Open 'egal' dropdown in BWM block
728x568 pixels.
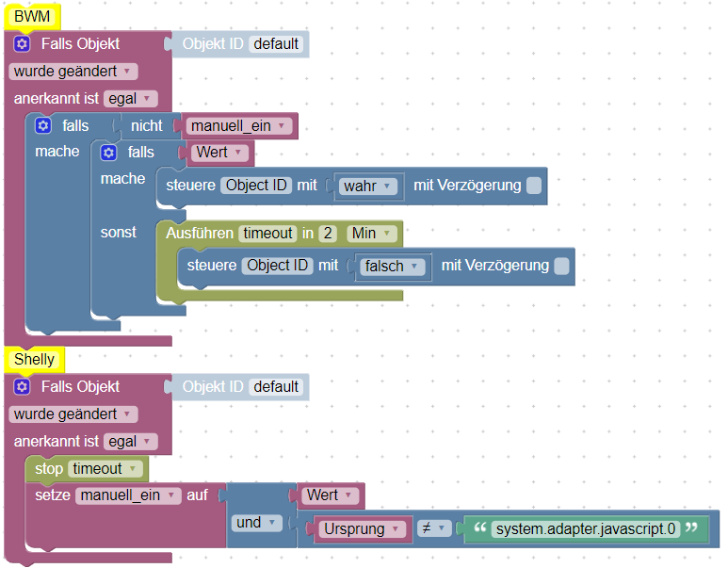[x=131, y=99]
